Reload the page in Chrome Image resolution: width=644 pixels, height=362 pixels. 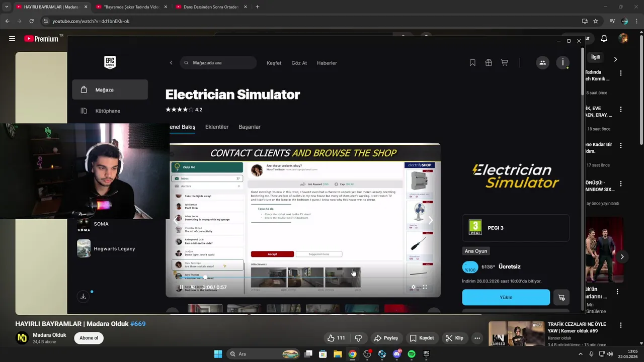point(31,21)
